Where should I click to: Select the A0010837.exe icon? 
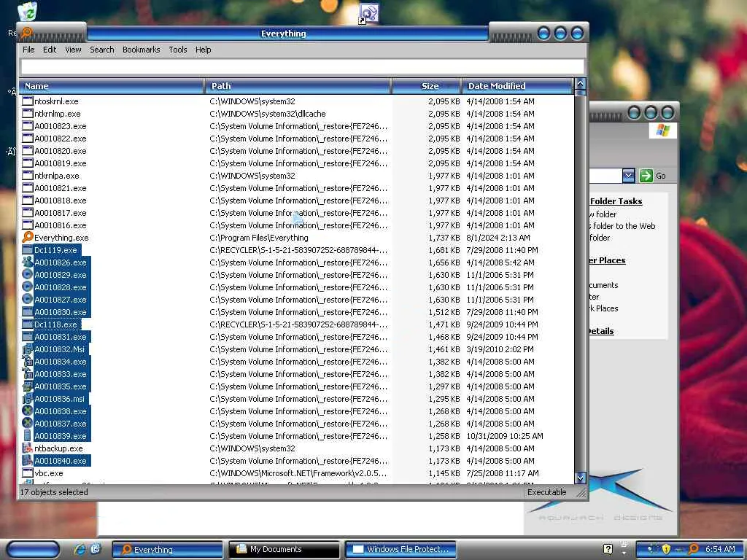coord(28,423)
